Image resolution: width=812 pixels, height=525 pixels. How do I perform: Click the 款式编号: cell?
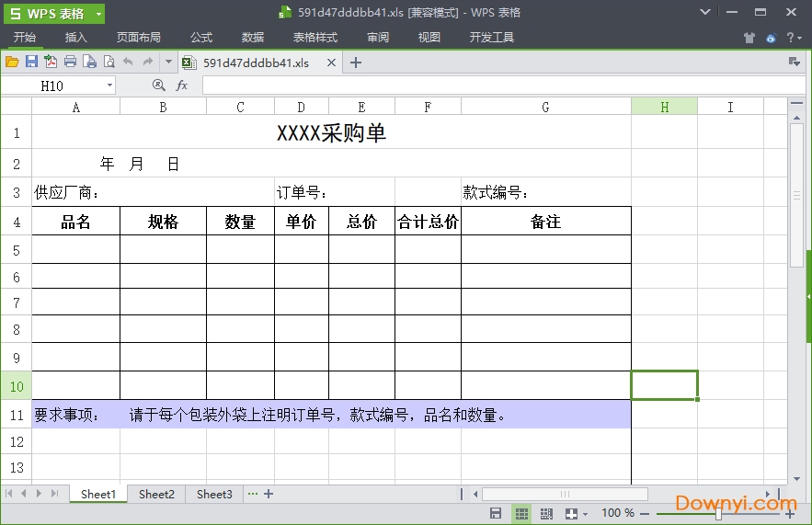coord(546,192)
